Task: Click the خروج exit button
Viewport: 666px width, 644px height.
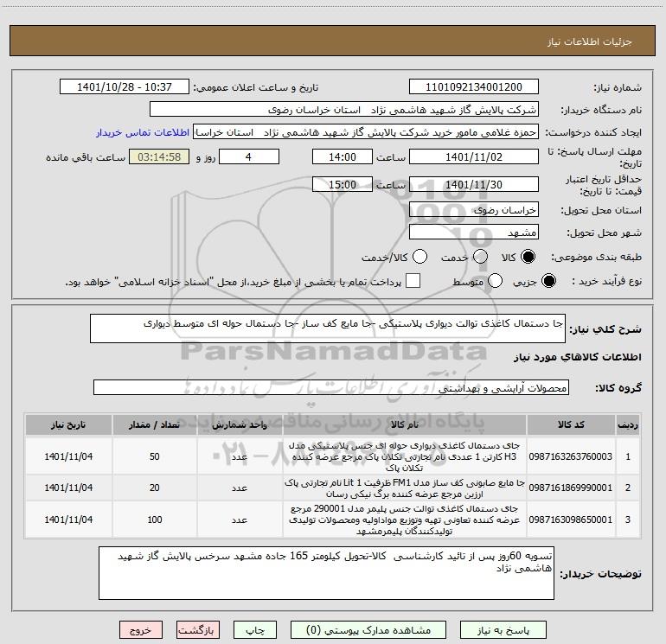Action: click(141, 630)
